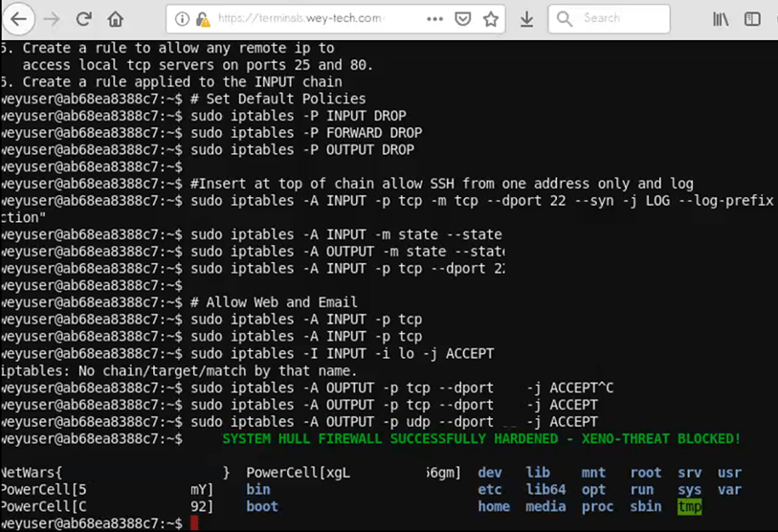The height and width of the screenshot is (532, 778).
Task: Bookmark this page with the star
Action: [491, 19]
